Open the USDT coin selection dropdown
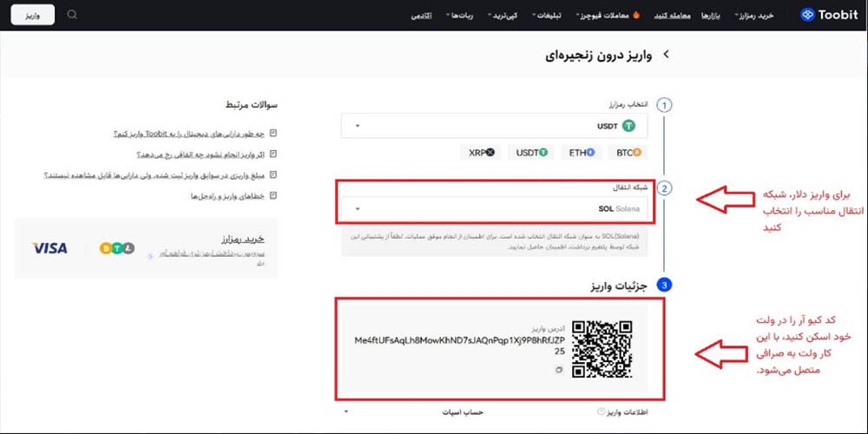This screenshot has height=434, width=868. click(x=495, y=126)
